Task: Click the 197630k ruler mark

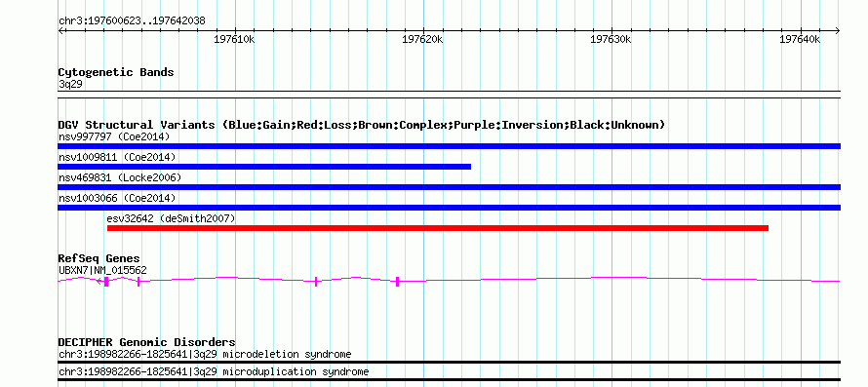Action: click(x=612, y=39)
